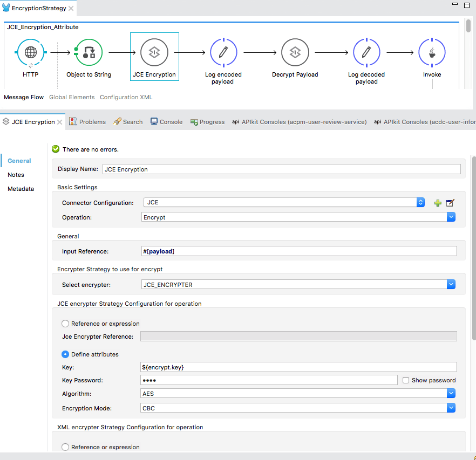The height and width of the screenshot is (460, 476).
Task: Click the flow canvas vertical scrollbar
Action: (x=468, y=25)
